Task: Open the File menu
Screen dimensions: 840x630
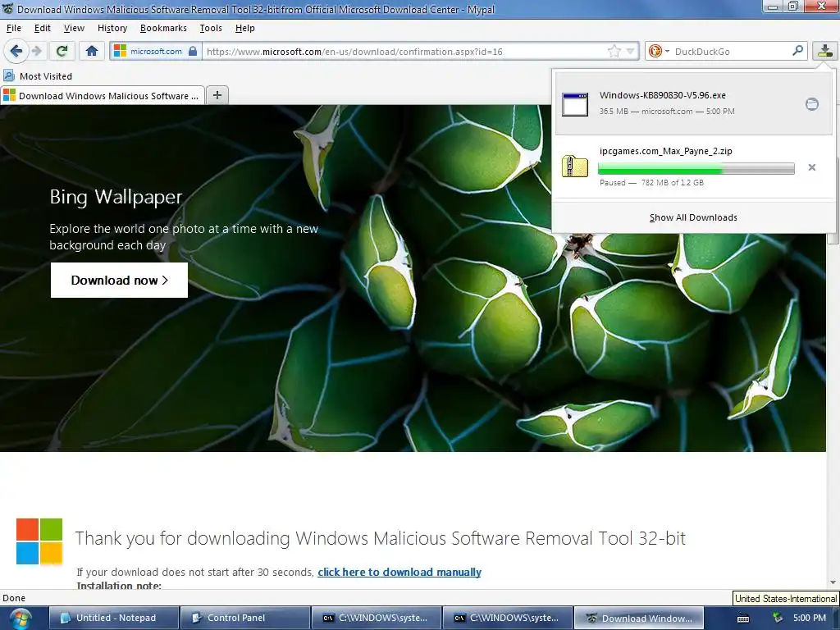Action: (x=14, y=28)
